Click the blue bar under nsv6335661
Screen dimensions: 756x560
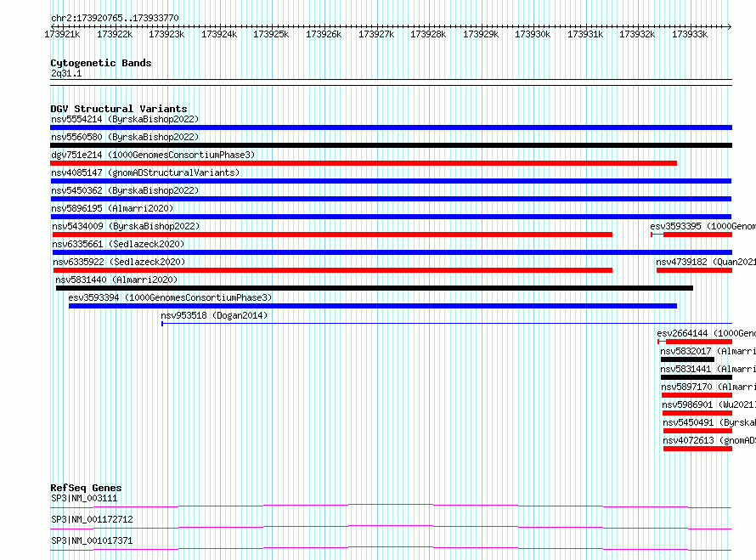(392, 252)
